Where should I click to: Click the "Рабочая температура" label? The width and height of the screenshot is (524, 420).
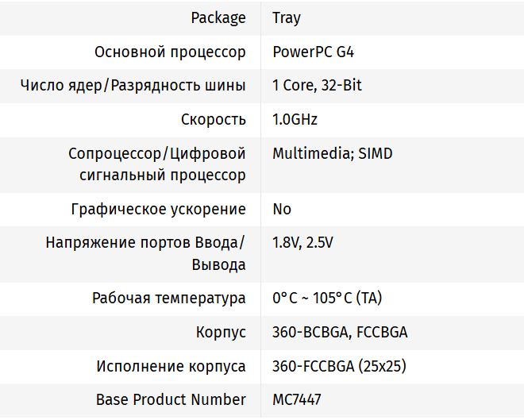[169, 299]
